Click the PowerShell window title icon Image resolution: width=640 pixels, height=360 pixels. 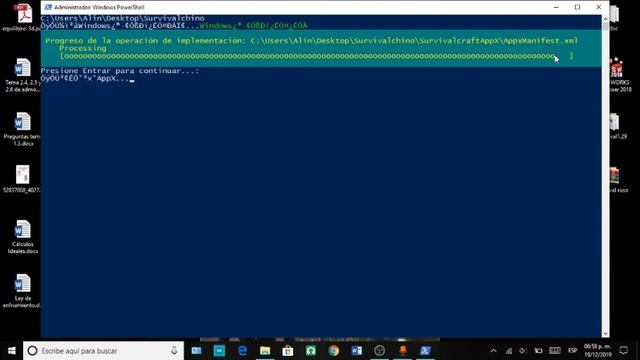coord(48,7)
